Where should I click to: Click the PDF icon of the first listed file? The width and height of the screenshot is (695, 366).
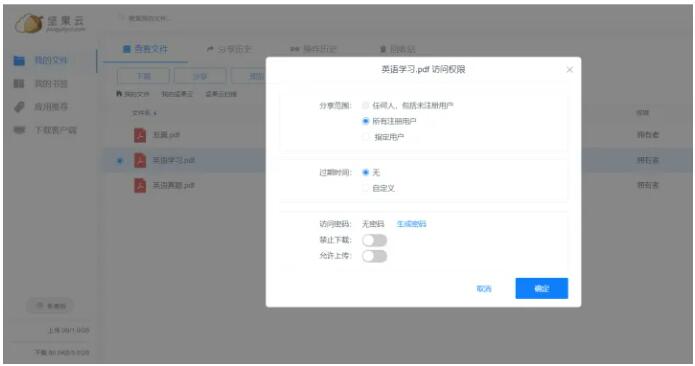click(x=140, y=135)
